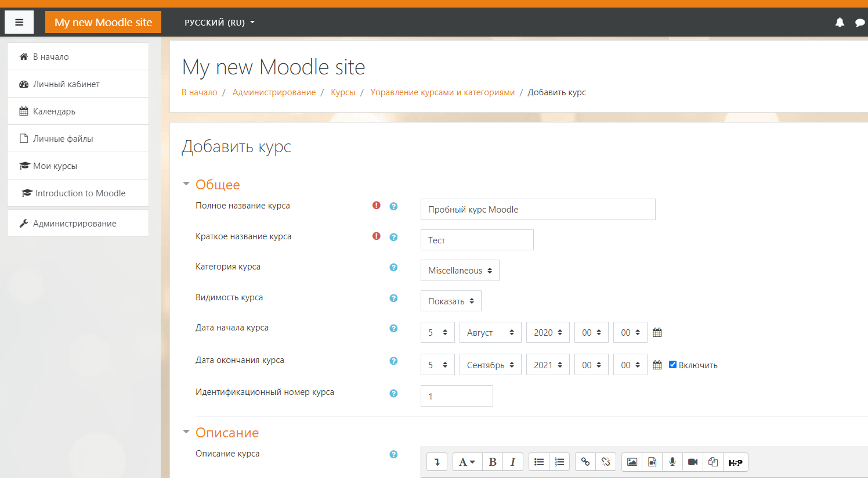
Task: Open calendar picker for course start date
Action: tap(657, 332)
